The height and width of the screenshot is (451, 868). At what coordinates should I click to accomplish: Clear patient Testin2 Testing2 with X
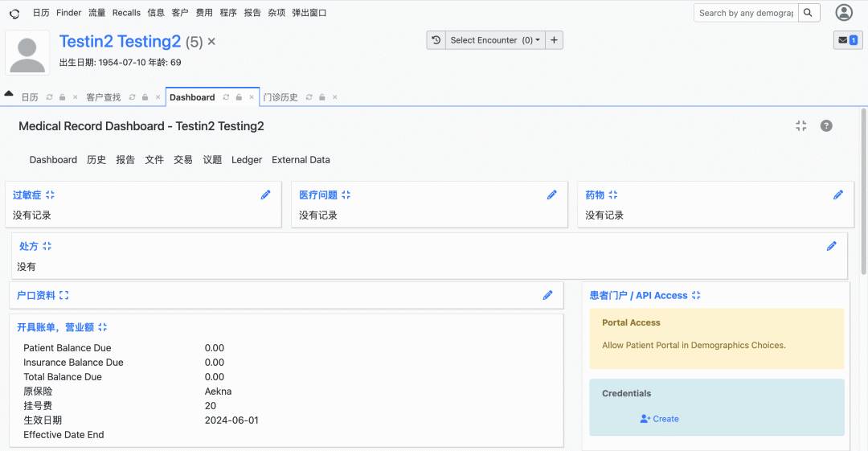(211, 42)
